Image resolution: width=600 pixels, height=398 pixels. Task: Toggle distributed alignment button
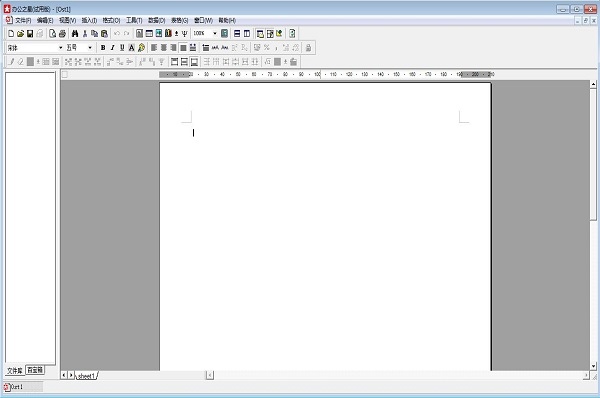pos(193,48)
